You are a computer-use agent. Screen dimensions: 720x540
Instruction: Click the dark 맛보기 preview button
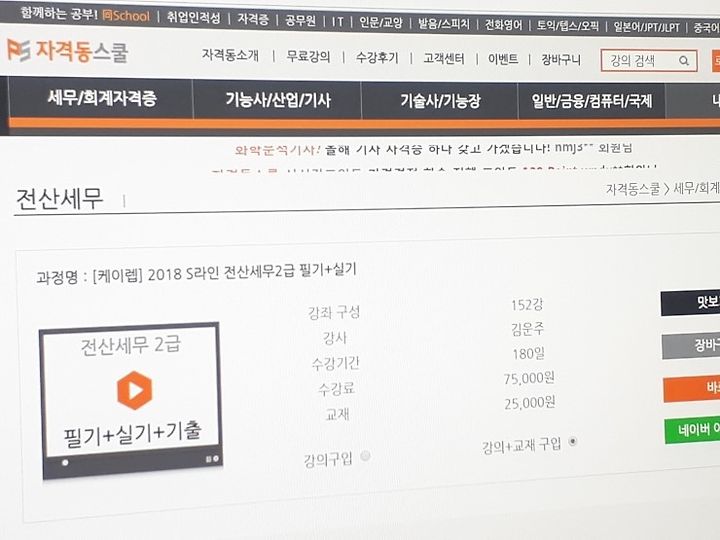[x=690, y=303]
